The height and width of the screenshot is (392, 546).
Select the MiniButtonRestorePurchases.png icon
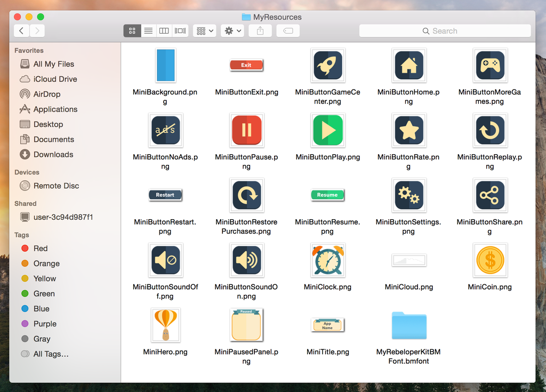pos(246,195)
